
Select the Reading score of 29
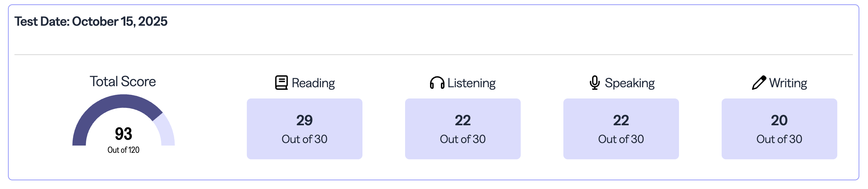(x=304, y=120)
